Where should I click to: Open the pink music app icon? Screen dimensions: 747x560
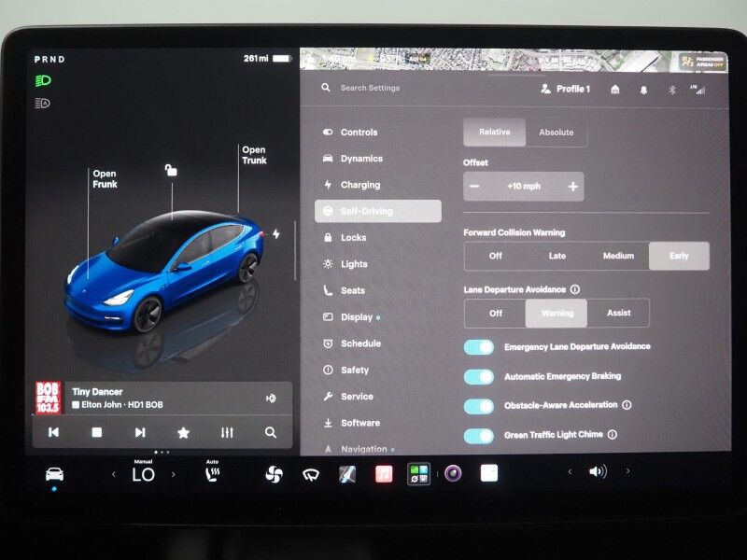[x=384, y=474]
